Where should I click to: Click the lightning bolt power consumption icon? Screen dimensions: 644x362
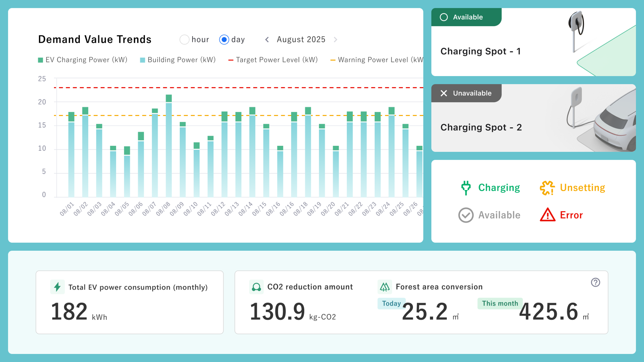(x=58, y=287)
